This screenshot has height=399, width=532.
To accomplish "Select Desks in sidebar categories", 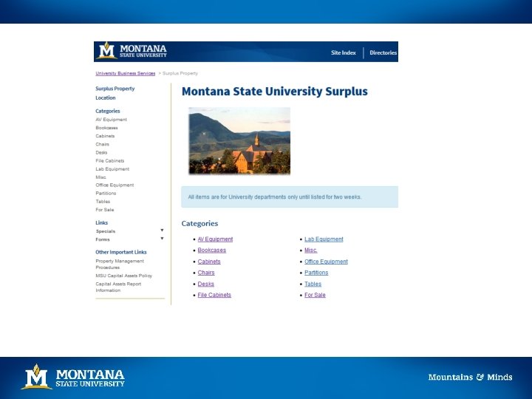I will (101, 152).
